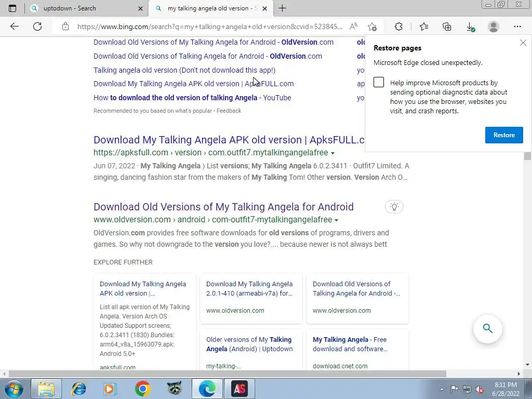Close the my talking angela tab
532x399 pixels.
coord(265,8)
